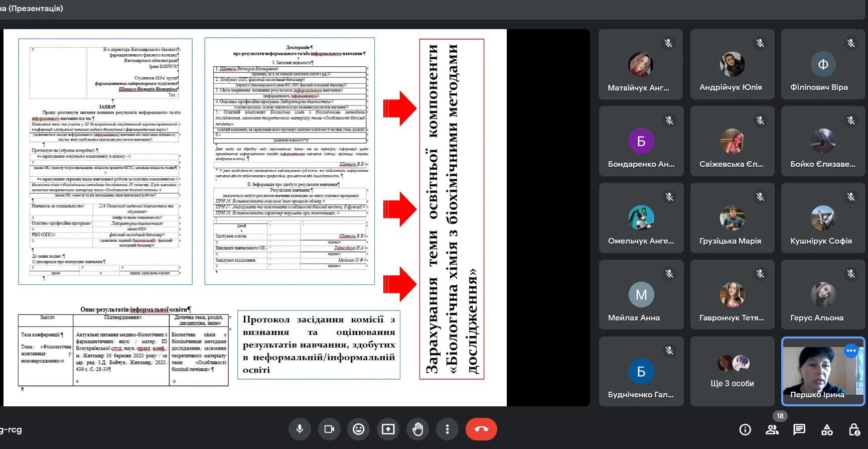Click muted mic icon on Бойко tile
868x449 pixels.
pyautogui.click(x=851, y=121)
